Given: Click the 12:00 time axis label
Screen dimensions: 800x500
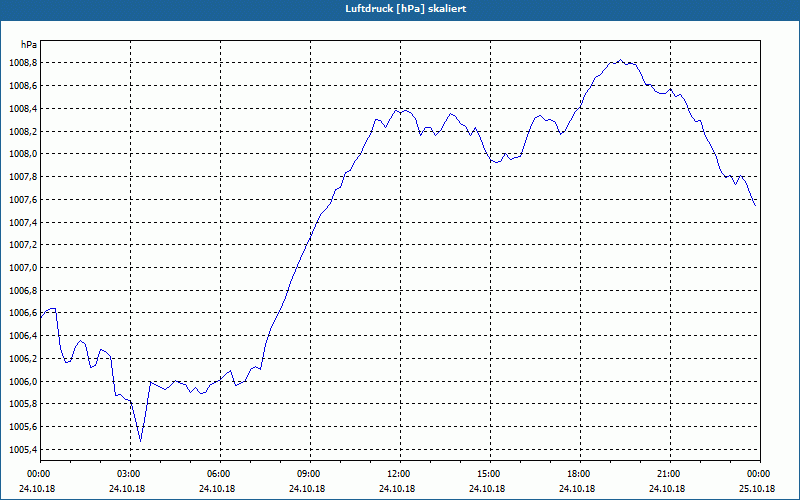Looking at the screenshot, I should pos(400,474).
